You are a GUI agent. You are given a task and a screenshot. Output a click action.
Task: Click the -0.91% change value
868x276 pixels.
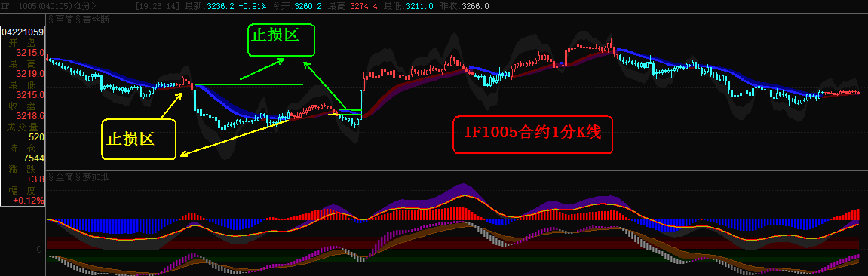tap(253, 5)
